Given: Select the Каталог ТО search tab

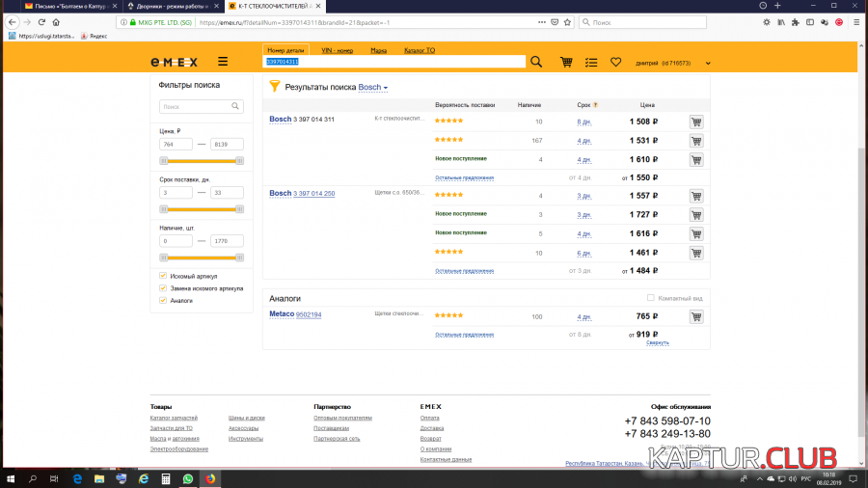Looking at the screenshot, I should (x=420, y=50).
